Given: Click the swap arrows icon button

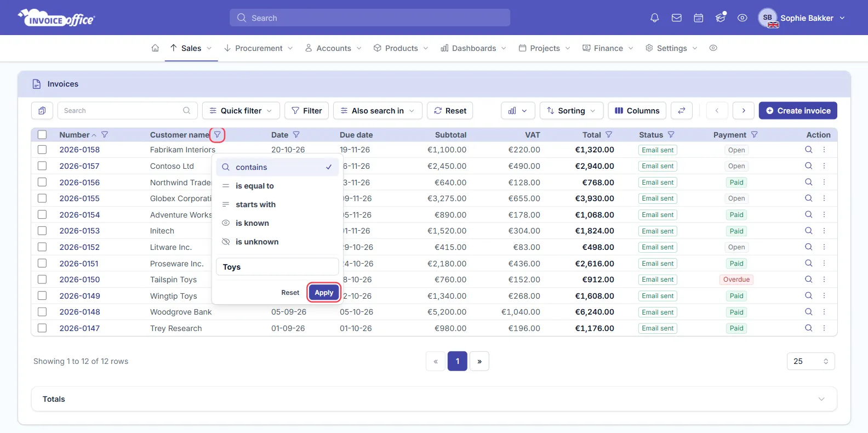Looking at the screenshot, I should pyautogui.click(x=682, y=111).
